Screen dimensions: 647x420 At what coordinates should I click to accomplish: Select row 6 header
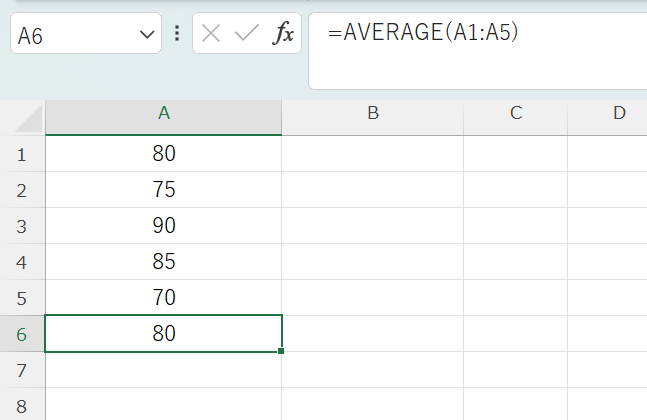(22, 334)
